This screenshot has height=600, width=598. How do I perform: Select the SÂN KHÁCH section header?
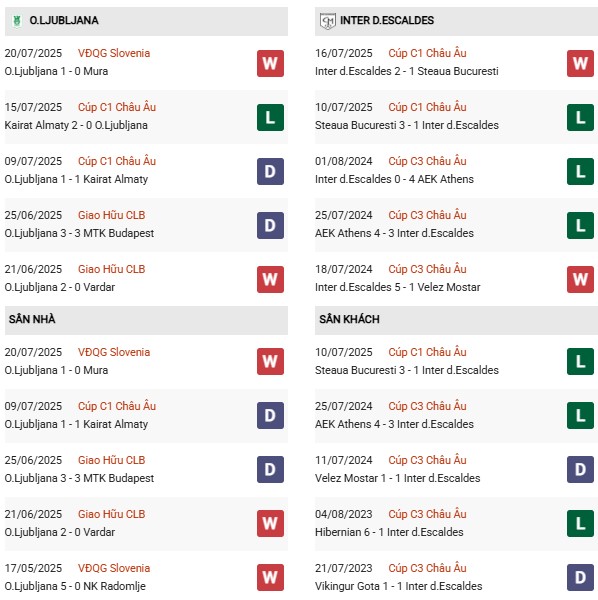456,320
